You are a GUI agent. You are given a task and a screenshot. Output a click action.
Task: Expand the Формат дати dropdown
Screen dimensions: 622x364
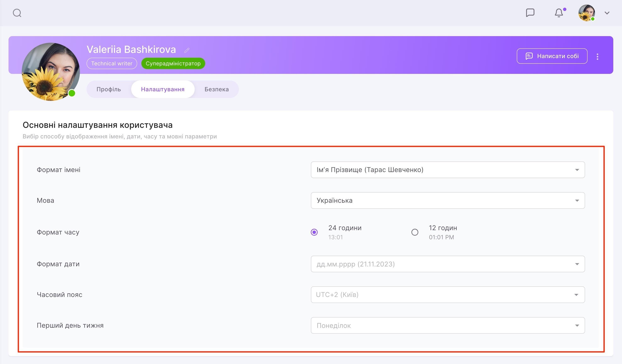pos(447,264)
